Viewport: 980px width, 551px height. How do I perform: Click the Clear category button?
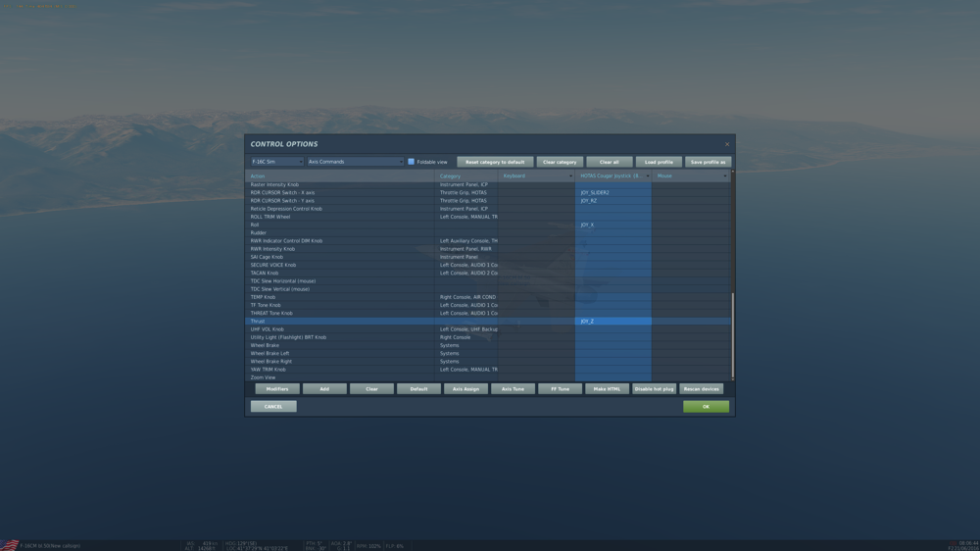click(560, 162)
